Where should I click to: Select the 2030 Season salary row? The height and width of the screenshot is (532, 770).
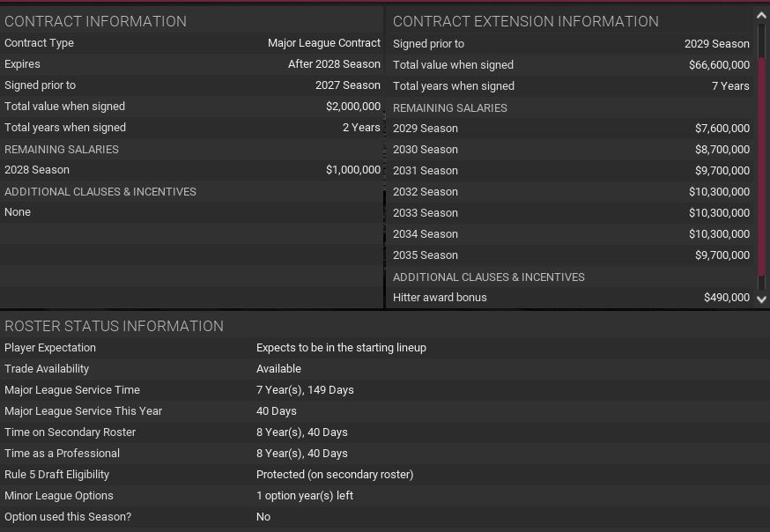coord(571,150)
